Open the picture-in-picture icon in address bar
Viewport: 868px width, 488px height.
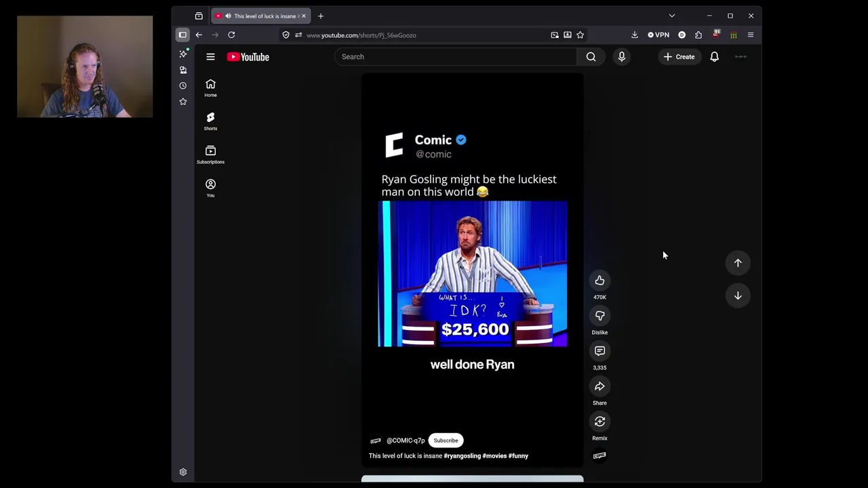click(555, 35)
